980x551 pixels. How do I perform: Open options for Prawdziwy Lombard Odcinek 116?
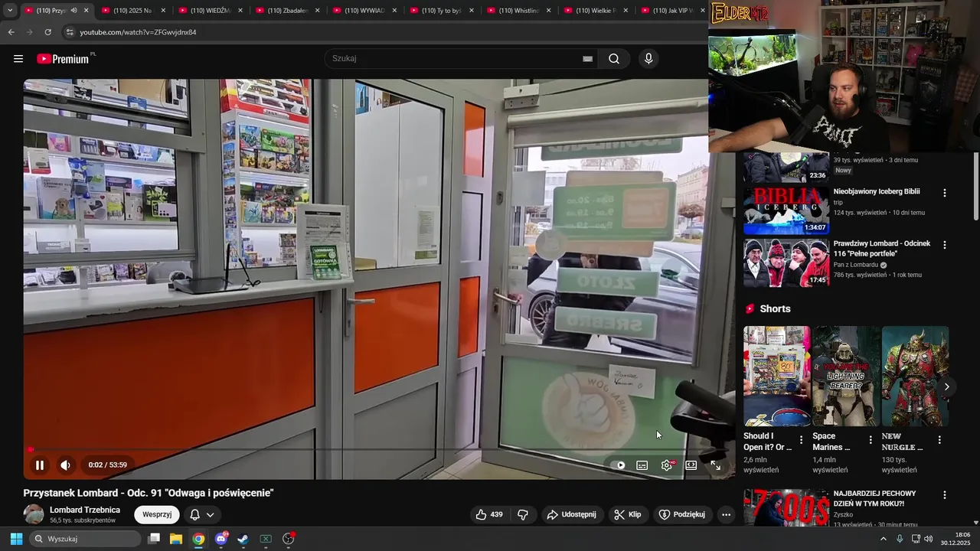945,245
